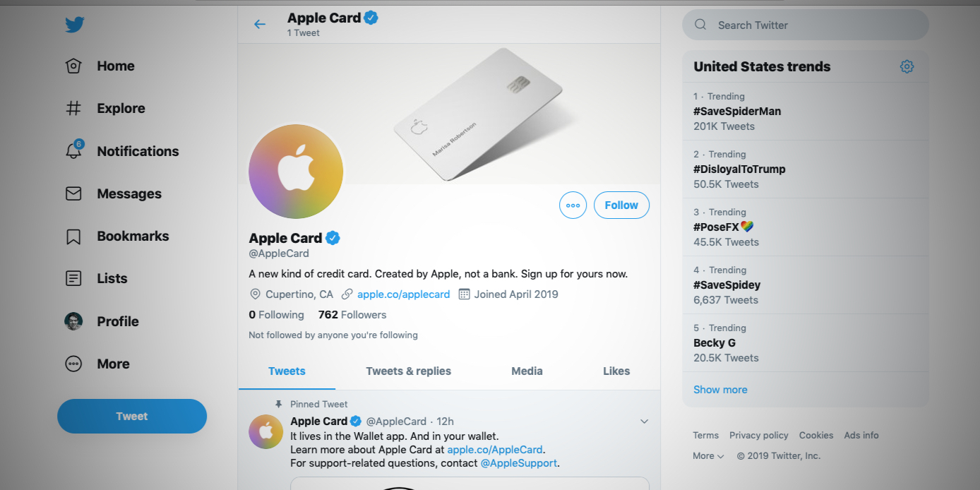Go to Home via house icon
Image resolution: width=980 pixels, height=490 pixels.
pos(73,66)
